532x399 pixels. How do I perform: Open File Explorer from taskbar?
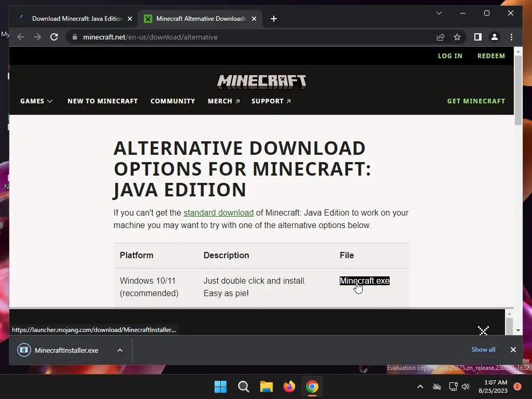[x=267, y=387]
